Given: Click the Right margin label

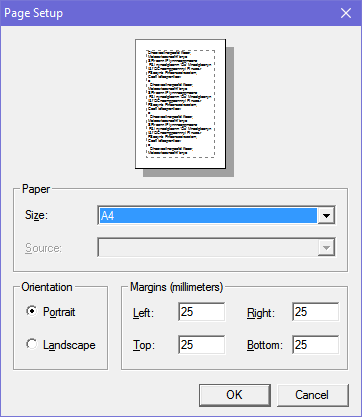Looking at the screenshot, I should pyautogui.click(x=261, y=313).
